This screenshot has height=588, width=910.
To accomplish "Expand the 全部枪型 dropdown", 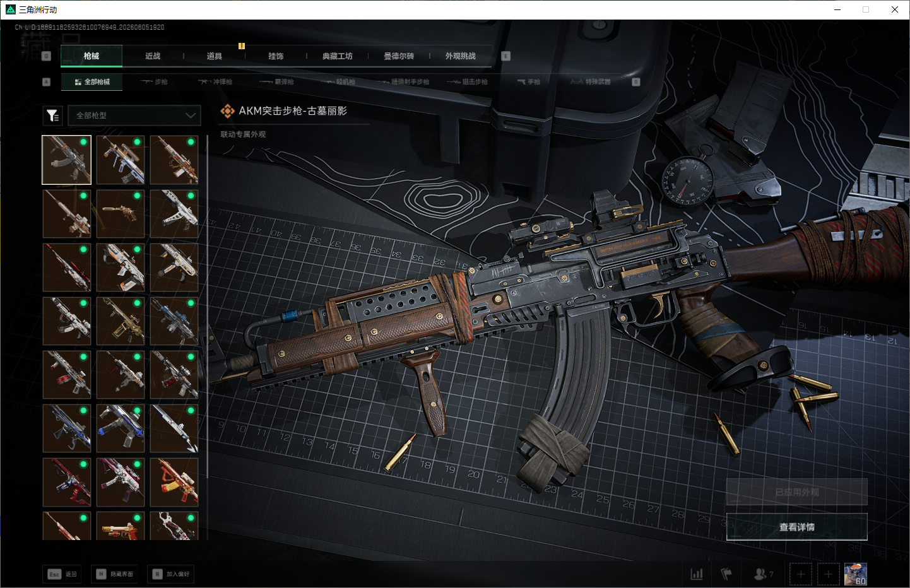I will (134, 115).
